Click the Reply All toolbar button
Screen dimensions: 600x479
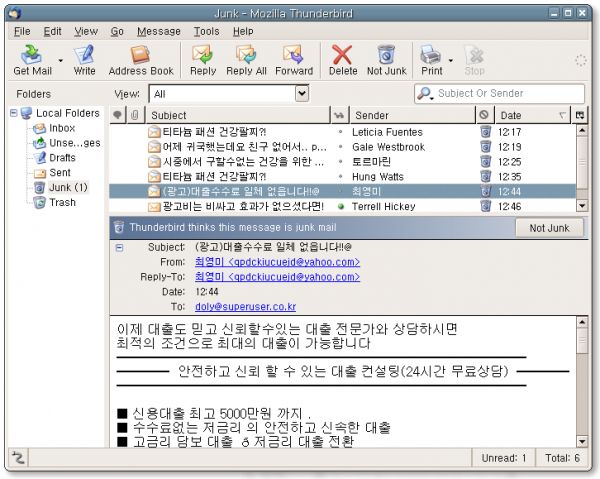(246, 60)
